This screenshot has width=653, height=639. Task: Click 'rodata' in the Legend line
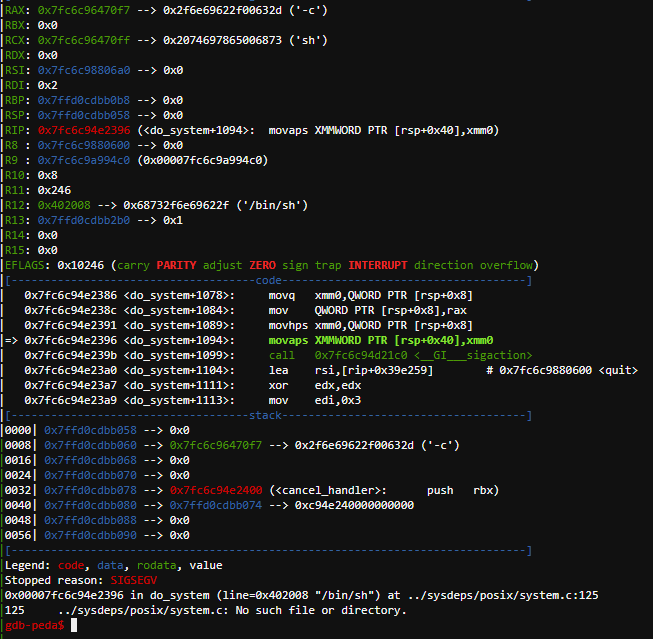pos(157,565)
